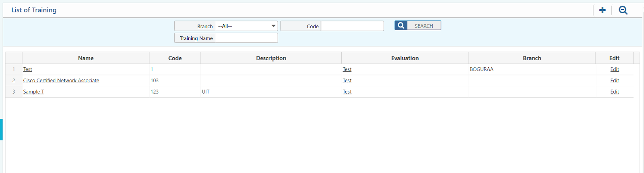Click the Name column header
Image resolution: width=644 pixels, height=173 pixels.
click(86, 58)
